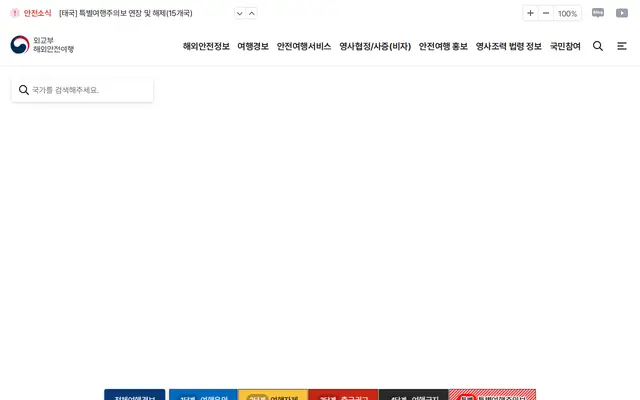Open the 태국 특별여행주의보 news headline

pos(126,13)
